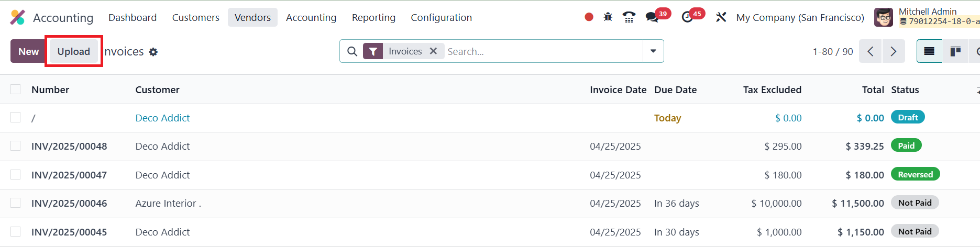Tick the checkbox for INV/2025/00048
The image size is (980, 247).
pos(16,146)
